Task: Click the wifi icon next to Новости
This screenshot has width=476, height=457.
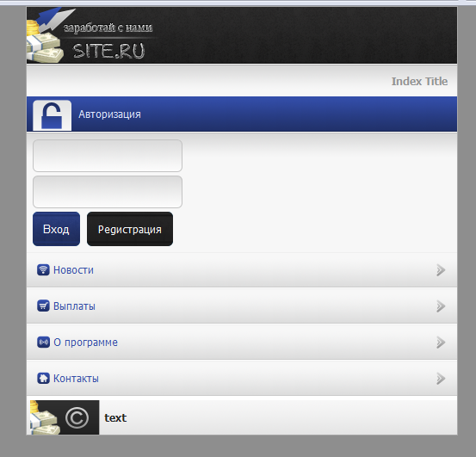Action: click(43, 269)
